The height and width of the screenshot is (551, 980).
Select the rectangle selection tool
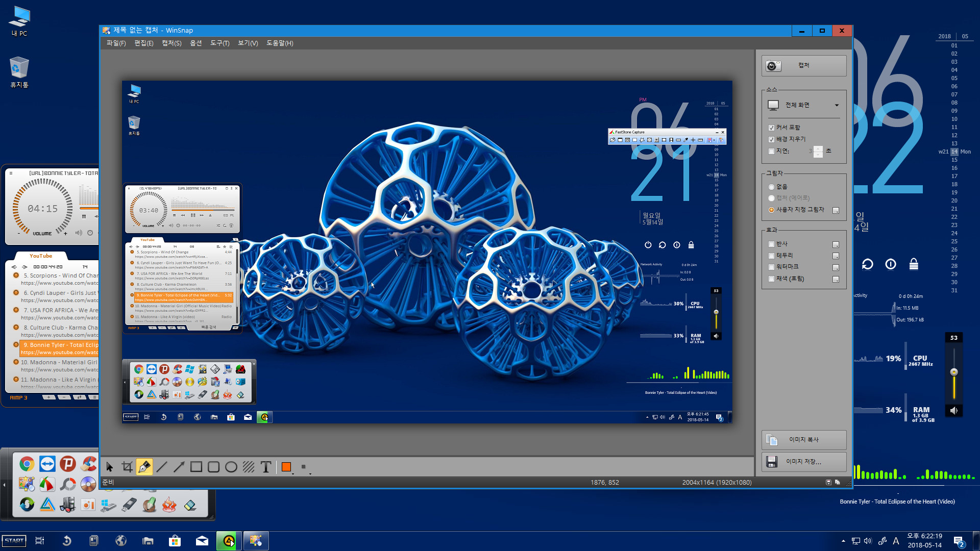click(x=196, y=467)
